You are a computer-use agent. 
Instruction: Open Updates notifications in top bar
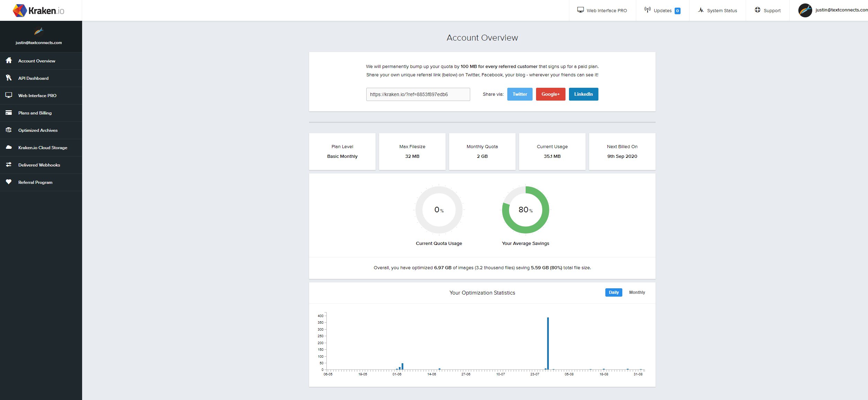coord(662,10)
